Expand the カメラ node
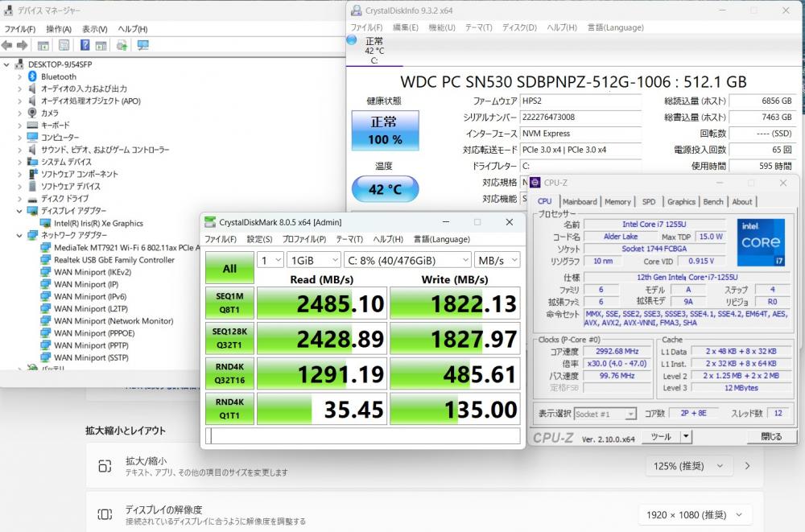The width and height of the screenshot is (805, 532). 20,113
